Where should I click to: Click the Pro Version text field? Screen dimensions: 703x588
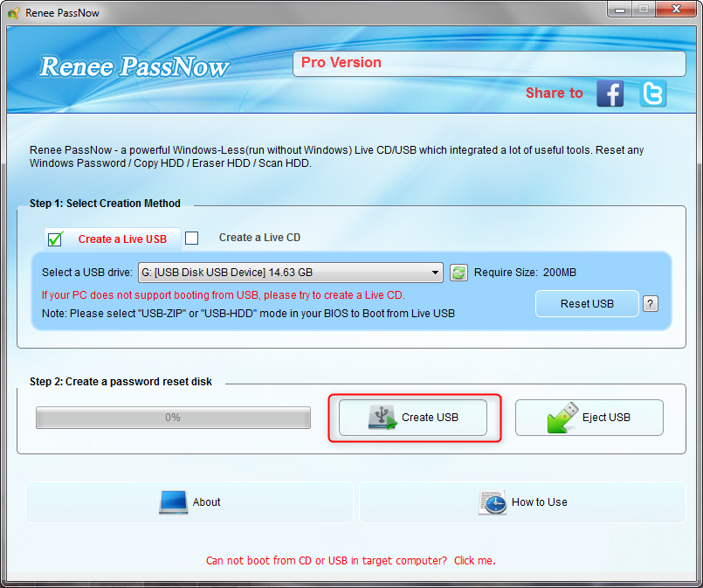[x=489, y=64]
